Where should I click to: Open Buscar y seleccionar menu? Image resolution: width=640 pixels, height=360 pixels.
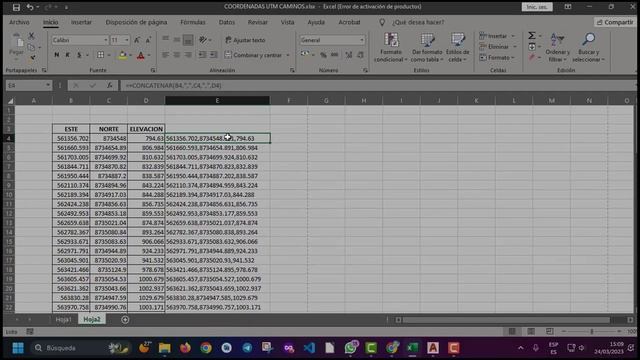pyautogui.click(x=588, y=48)
